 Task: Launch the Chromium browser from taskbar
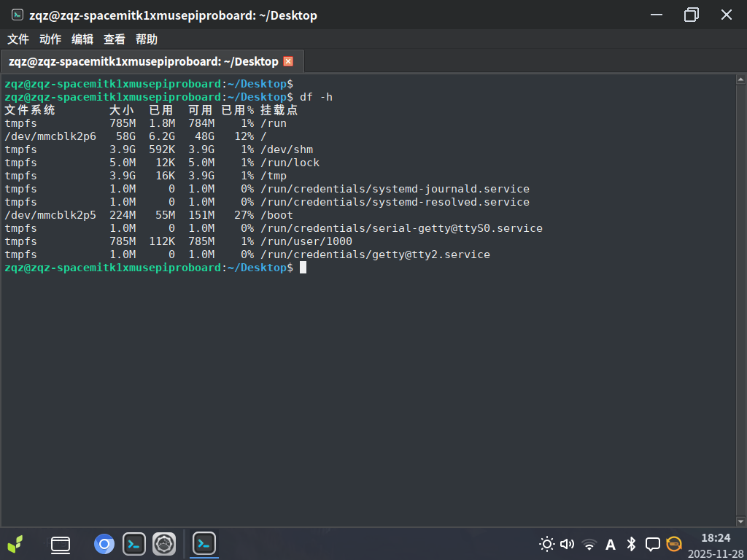point(104,544)
